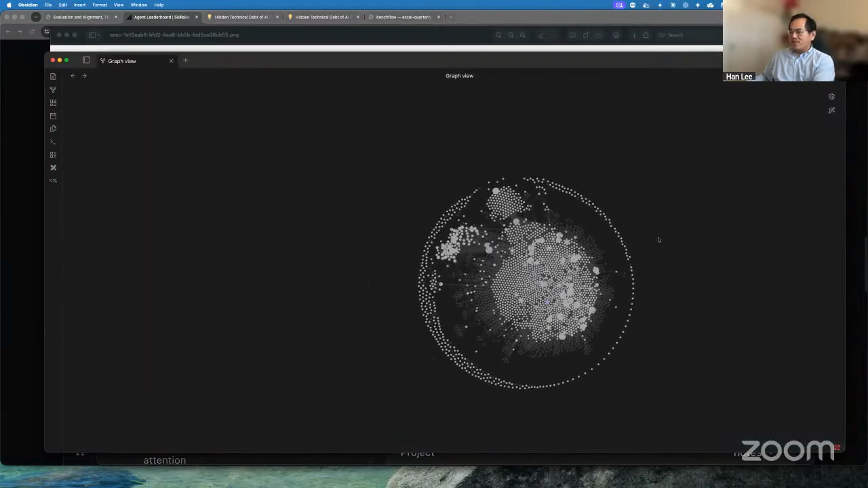Select the Graph view tab
Viewport: 868px width, 488px height.
coord(136,61)
